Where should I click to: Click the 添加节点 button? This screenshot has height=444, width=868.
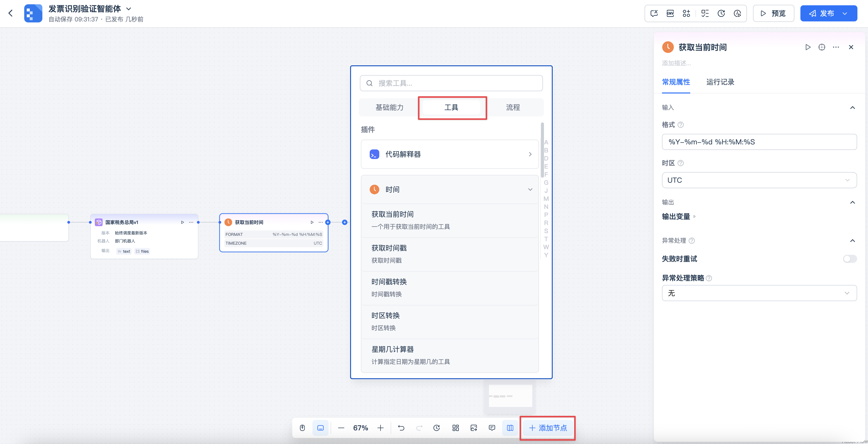(547, 428)
